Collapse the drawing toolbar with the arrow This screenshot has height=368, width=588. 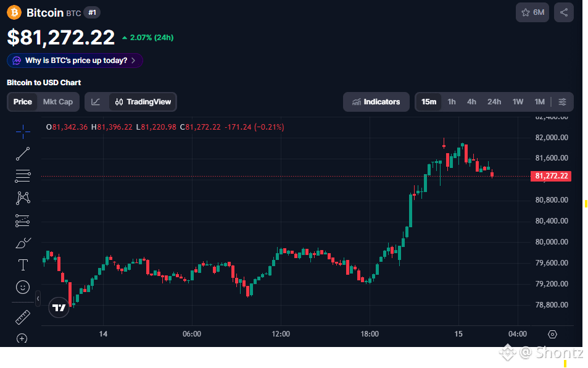[38, 299]
